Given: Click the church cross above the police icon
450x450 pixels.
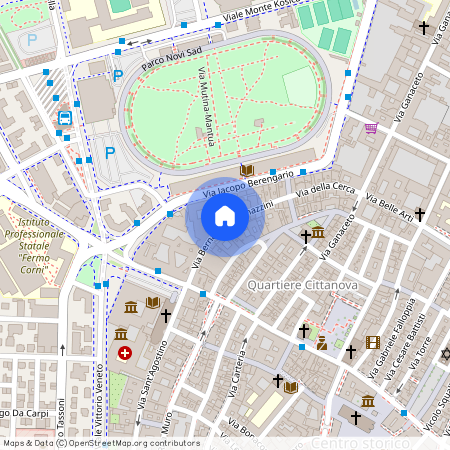Looking at the screenshot, I should click(x=304, y=331).
